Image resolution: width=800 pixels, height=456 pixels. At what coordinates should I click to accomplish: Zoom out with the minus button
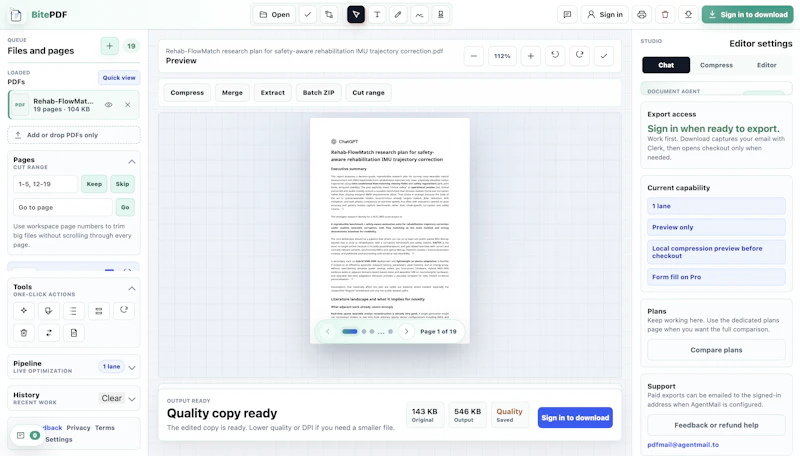pos(473,56)
